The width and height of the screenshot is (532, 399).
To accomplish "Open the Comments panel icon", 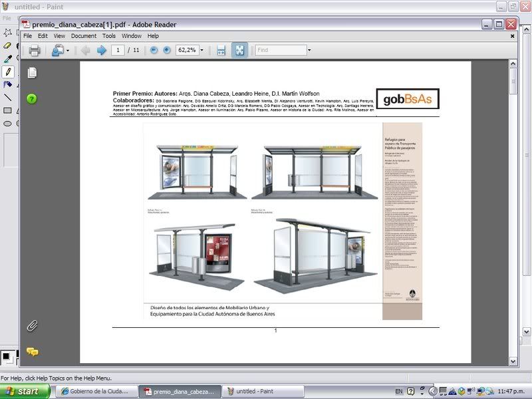I will (x=32, y=352).
